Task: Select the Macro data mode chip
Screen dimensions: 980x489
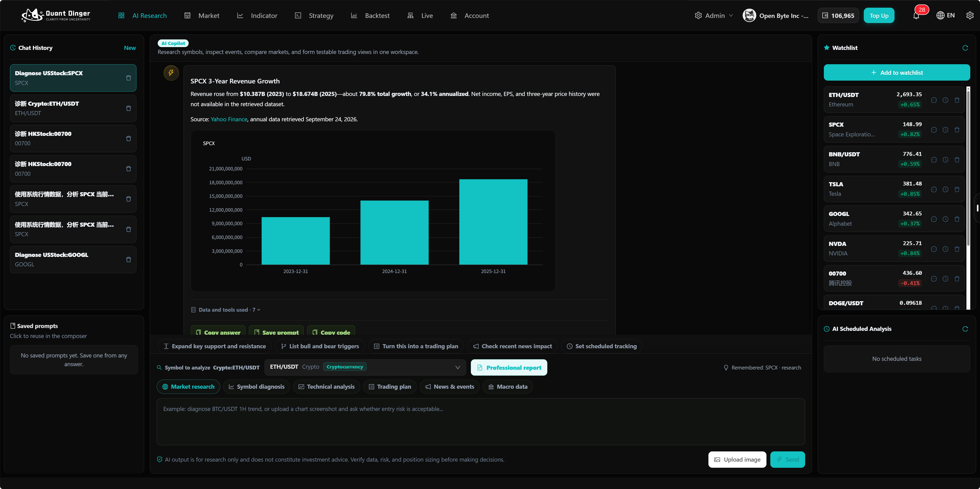Action: pyautogui.click(x=507, y=387)
